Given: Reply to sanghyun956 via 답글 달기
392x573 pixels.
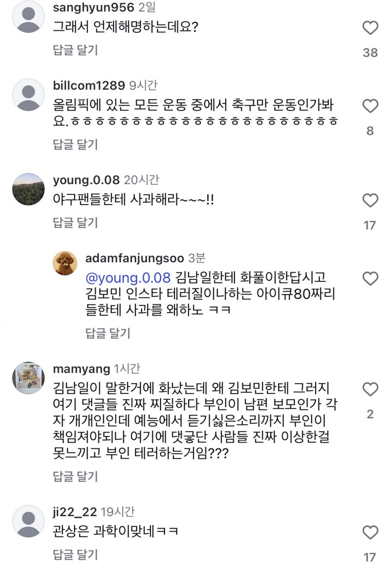Looking at the screenshot, I should click(75, 50).
